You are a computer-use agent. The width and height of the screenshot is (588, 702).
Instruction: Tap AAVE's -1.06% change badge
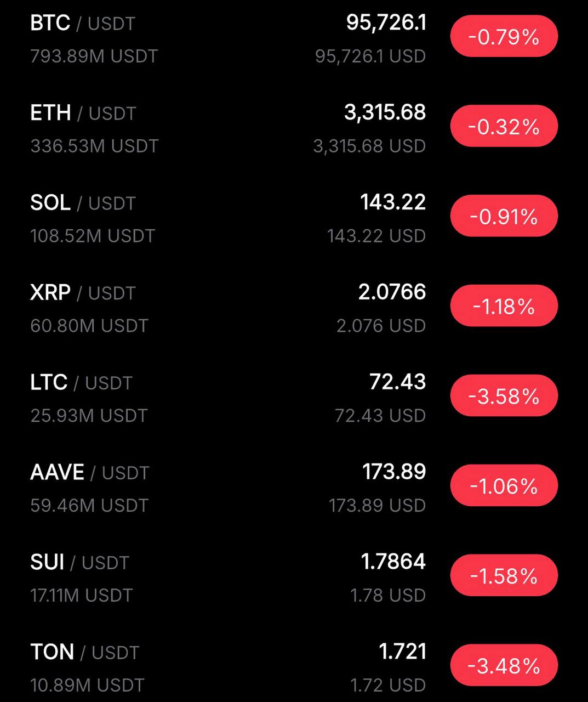(x=504, y=486)
